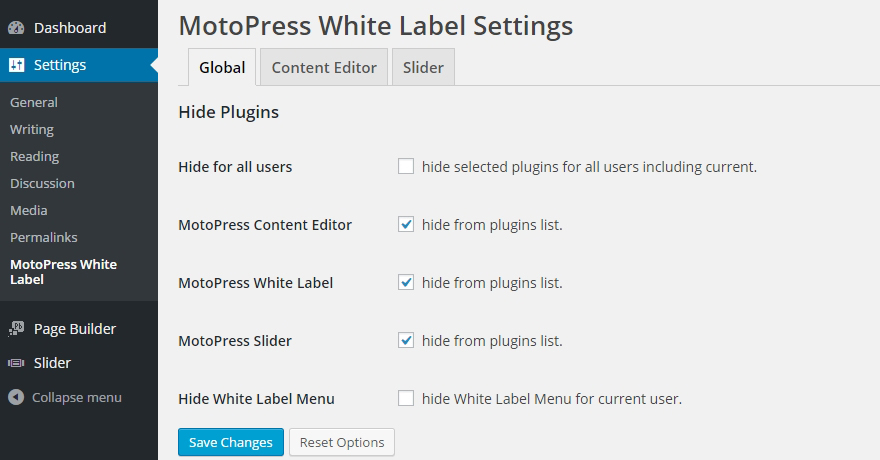The width and height of the screenshot is (880, 460).
Task: Enable Hide for all users checkbox
Action: (x=406, y=167)
